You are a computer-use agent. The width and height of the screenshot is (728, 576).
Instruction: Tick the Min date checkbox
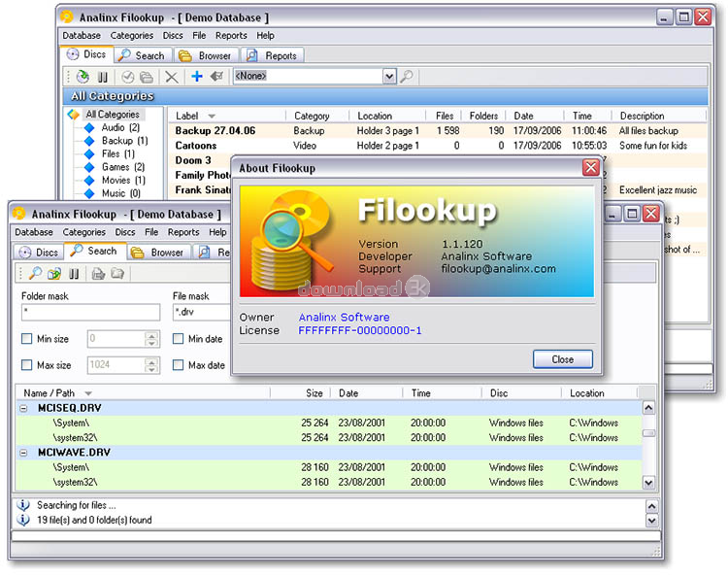pyautogui.click(x=179, y=339)
